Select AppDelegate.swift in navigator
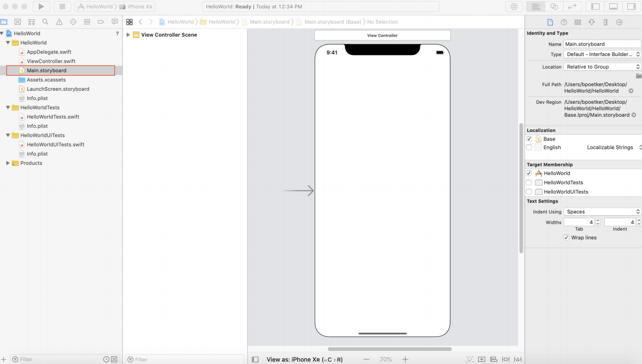642x364 pixels. click(x=49, y=52)
